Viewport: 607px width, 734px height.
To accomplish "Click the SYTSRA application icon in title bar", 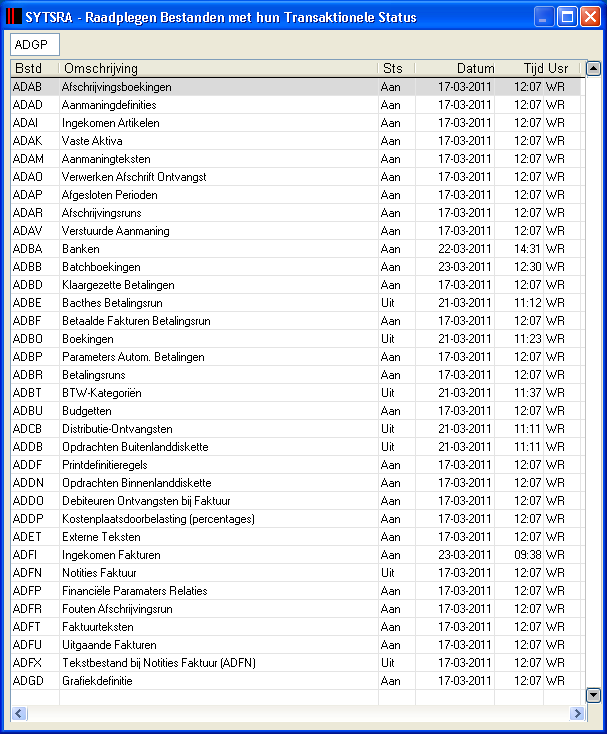I will tap(14, 17).
